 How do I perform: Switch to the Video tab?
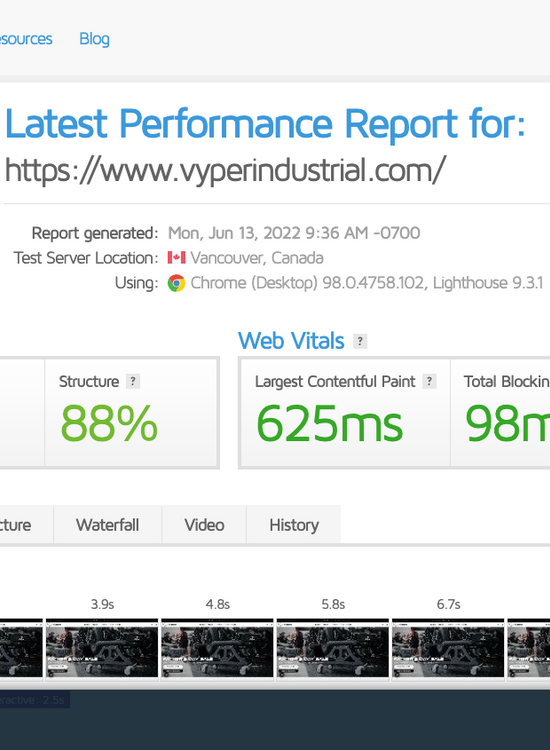pyautogui.click(x=204, y=525)
